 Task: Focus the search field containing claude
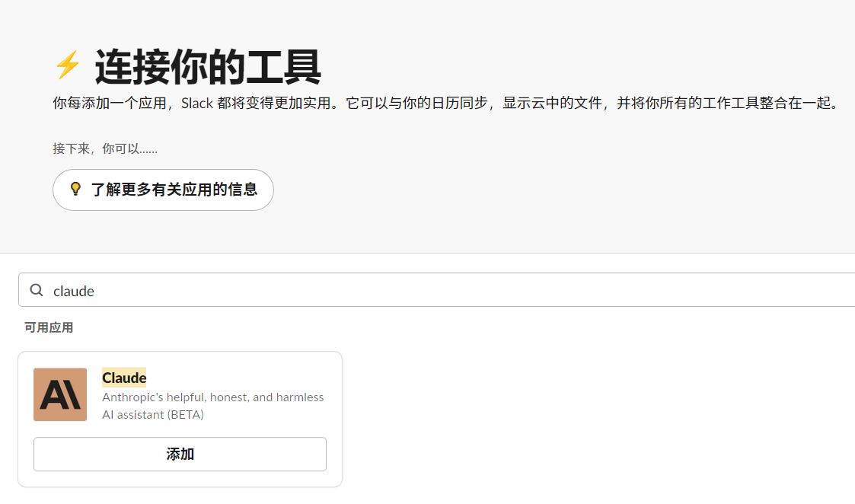437,290
